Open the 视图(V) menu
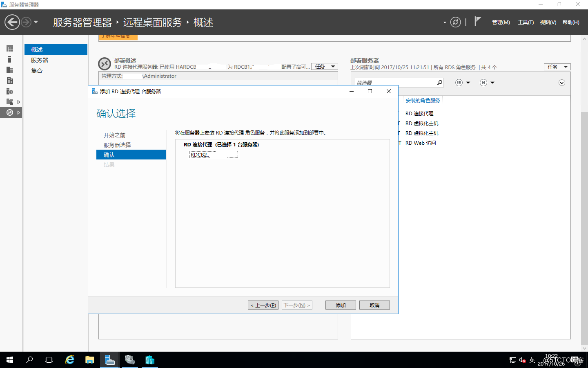588x368 pixels. pyautogui.click(x=548, y=22)
